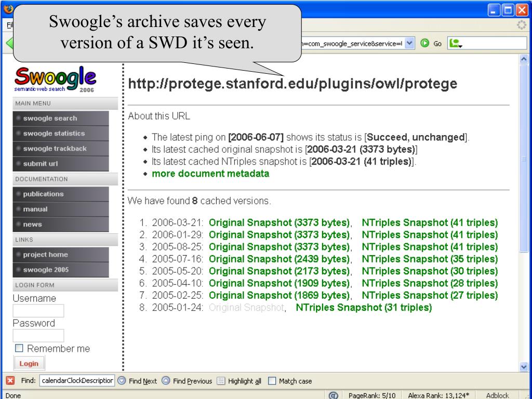This screenshot has height=399, width=532.
Task: Click the Alexa Rank: 13,124 status entry
Action: coord(438,395)
